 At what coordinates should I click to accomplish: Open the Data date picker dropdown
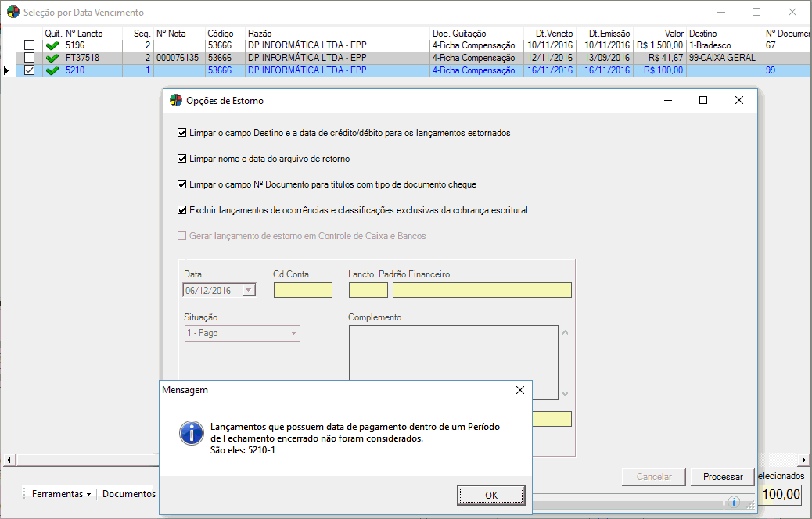(x=249, y=291)
